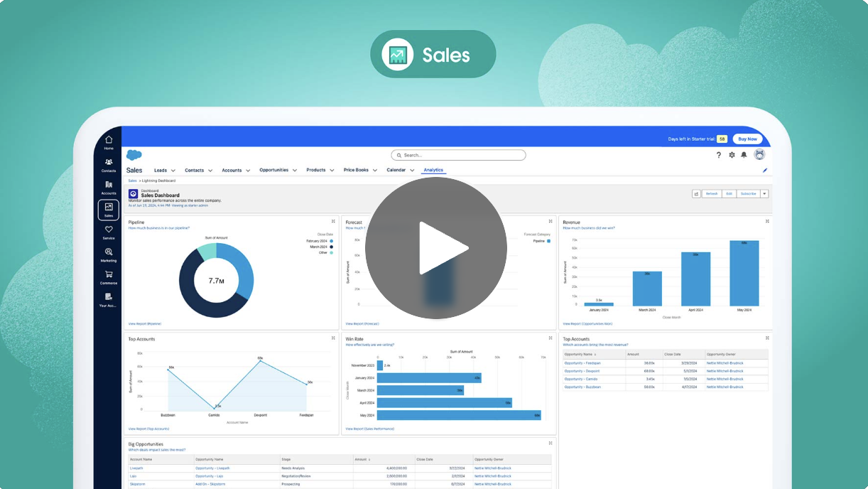Open Accounts from the left sidebar
Screen dimensions: 868x489
(x=109, y=188)
